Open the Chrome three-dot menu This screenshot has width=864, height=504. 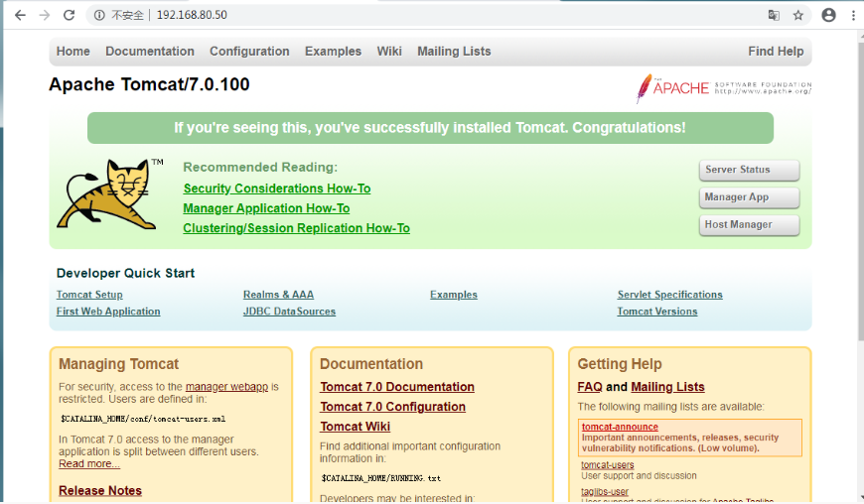tap(852, 15)
